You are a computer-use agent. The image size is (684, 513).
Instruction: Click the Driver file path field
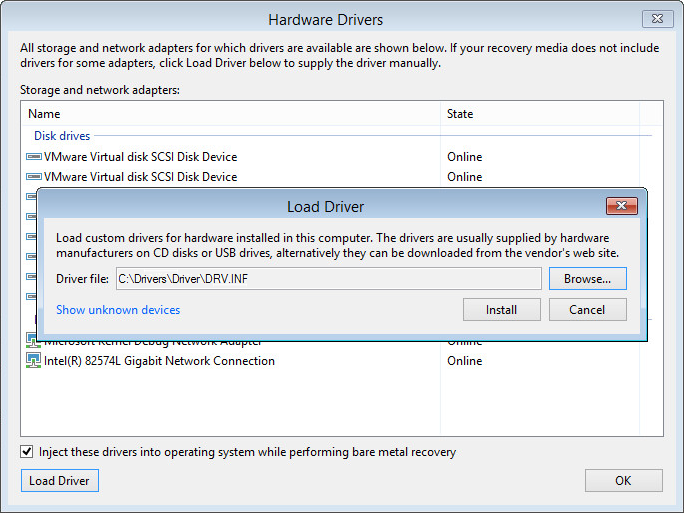pyautogui.click(x=327, y=278)
